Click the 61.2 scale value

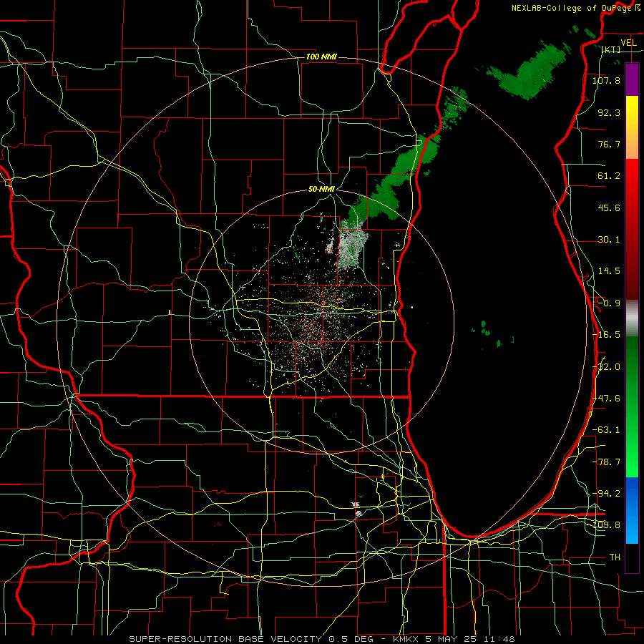609,176
